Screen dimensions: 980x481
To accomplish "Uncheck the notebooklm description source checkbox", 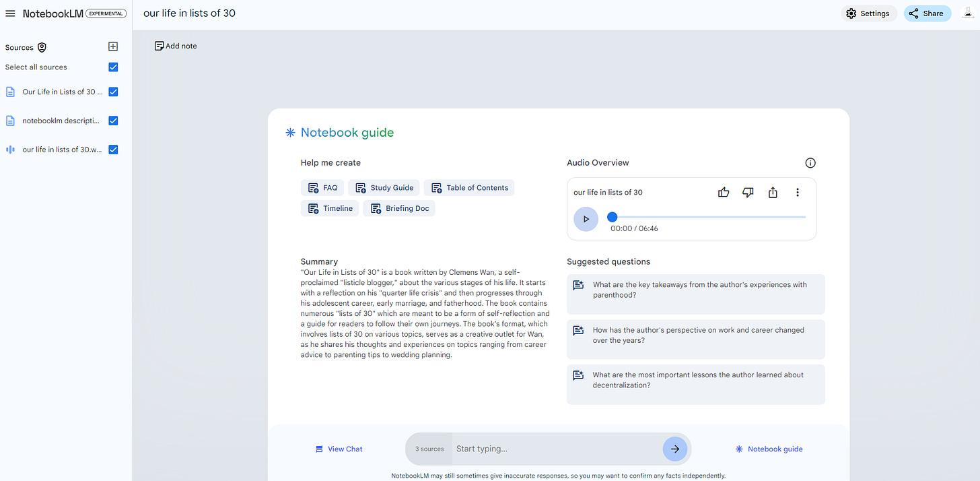I will pos(113,121).
